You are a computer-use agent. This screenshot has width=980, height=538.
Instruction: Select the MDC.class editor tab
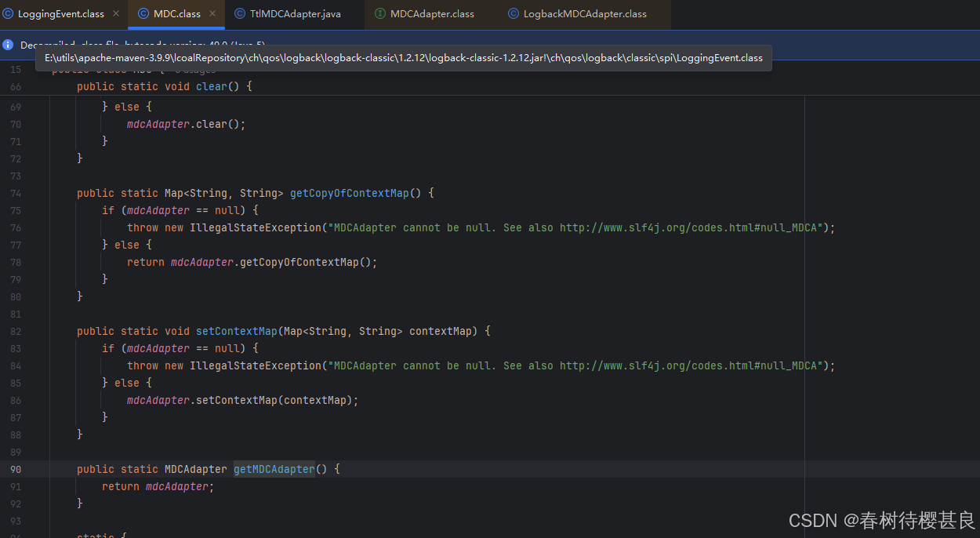tap(176, 14)
